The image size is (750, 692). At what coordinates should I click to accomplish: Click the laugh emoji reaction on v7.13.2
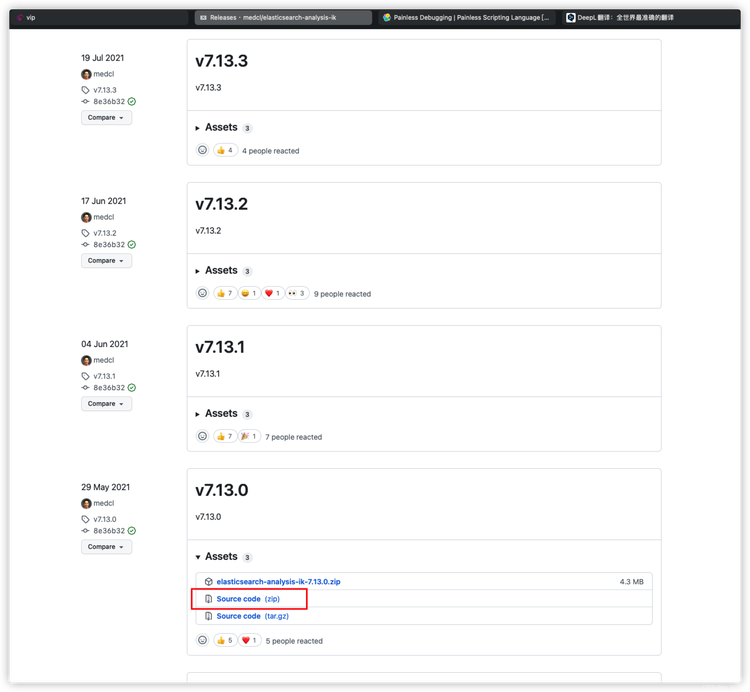coord(249,293)
